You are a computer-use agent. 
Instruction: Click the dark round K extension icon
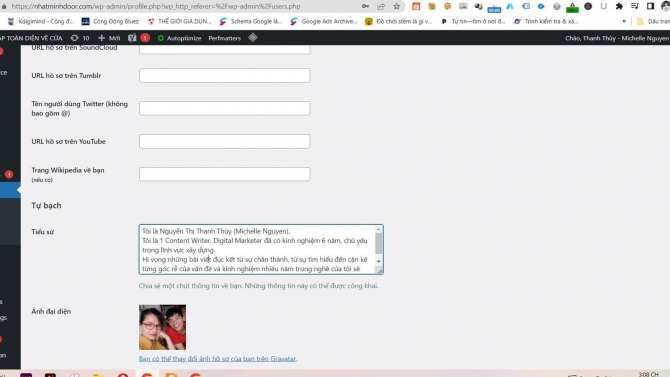point(588,6)
